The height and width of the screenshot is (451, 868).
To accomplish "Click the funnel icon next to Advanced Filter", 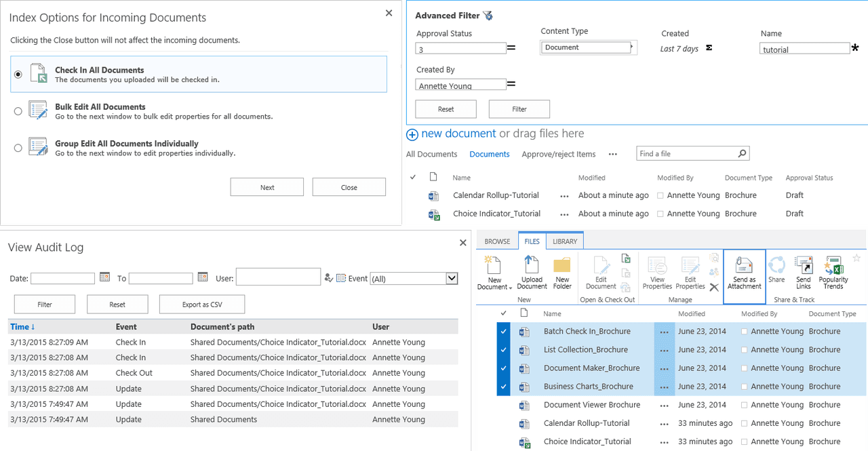I will (x=488, y=16).
